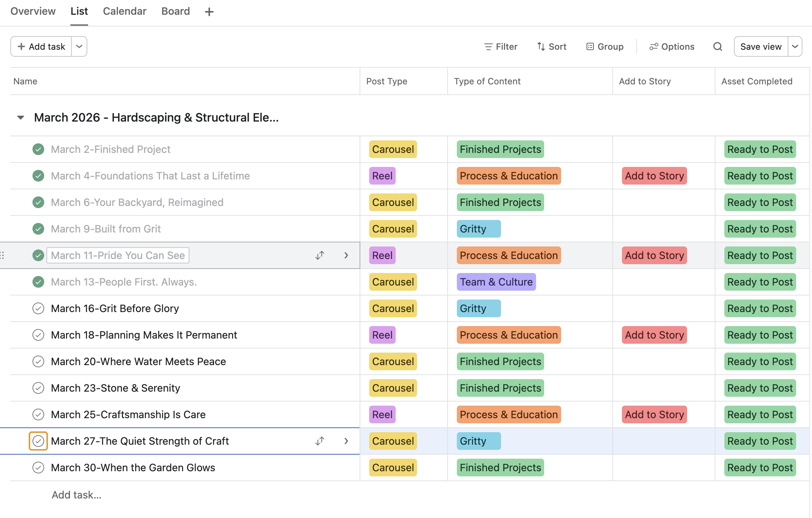The width and height of the screenshot is (812, 518).
Task: Open details arrow for March 27 task
Action: (x=346, y=441)
